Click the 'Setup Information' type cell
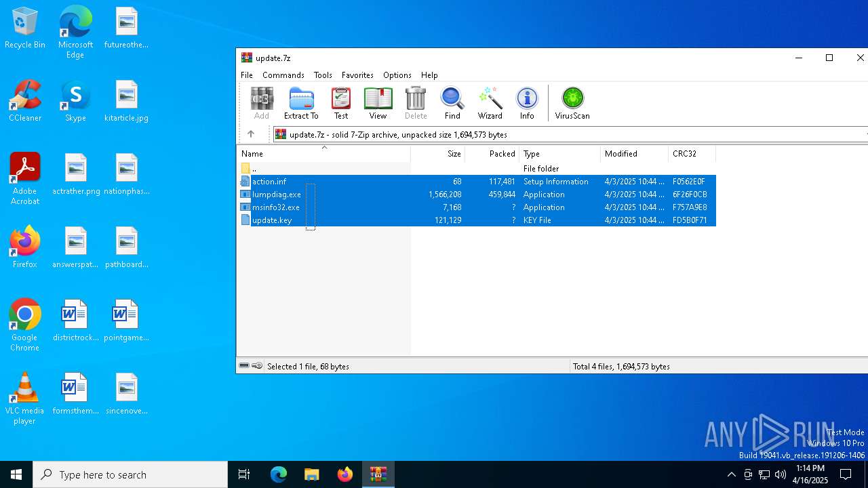Image resolution: width=868 pixels, height=488 pixels. 556,182
